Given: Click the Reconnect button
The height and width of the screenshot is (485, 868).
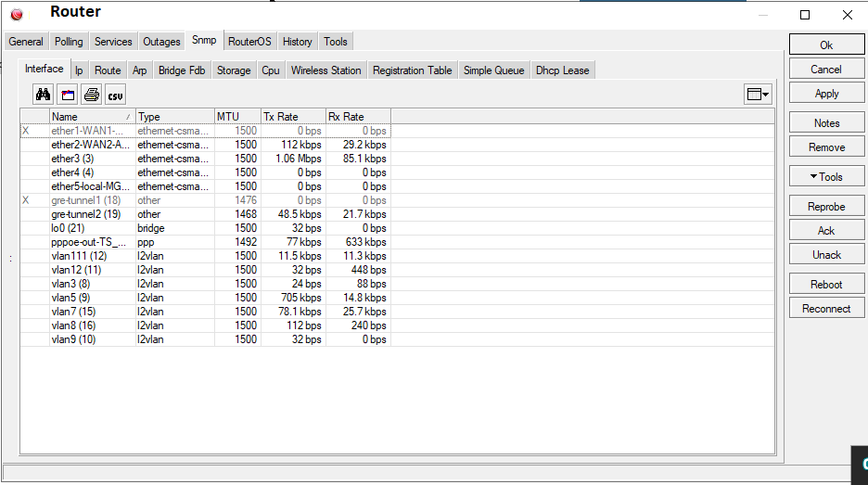Looking at the screenshot, I should [826, 309].
